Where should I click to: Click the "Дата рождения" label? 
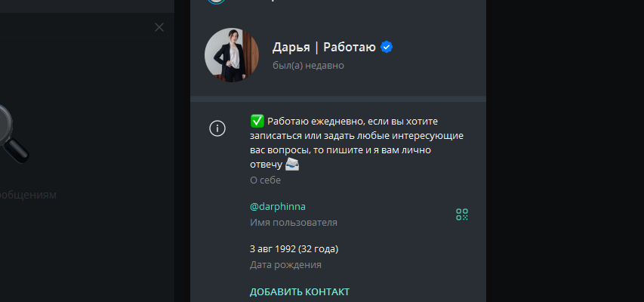[285, 265]
